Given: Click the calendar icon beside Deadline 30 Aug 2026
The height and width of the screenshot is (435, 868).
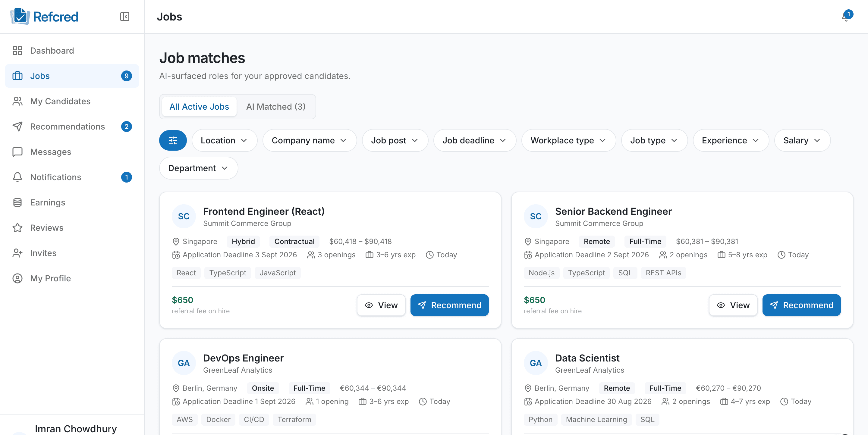Looking at the screenshot, I should [528, 401].
